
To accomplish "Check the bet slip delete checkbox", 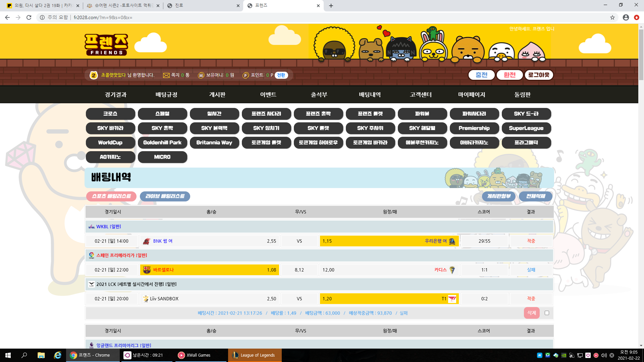I will (x=547, y=313).
